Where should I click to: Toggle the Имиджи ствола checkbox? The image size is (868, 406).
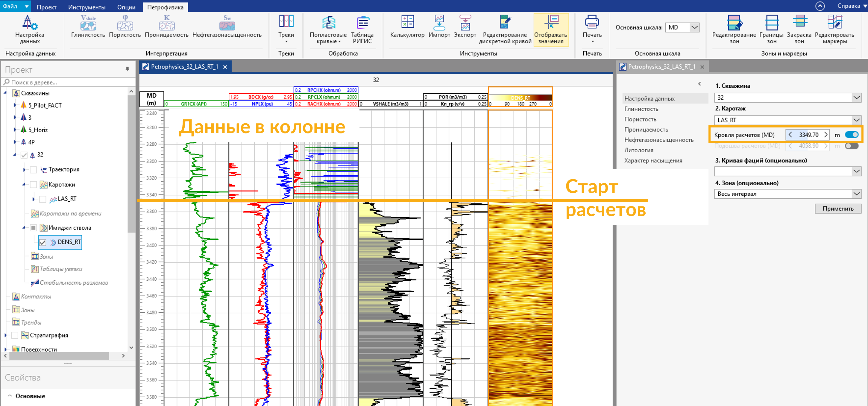coord(33,228)
